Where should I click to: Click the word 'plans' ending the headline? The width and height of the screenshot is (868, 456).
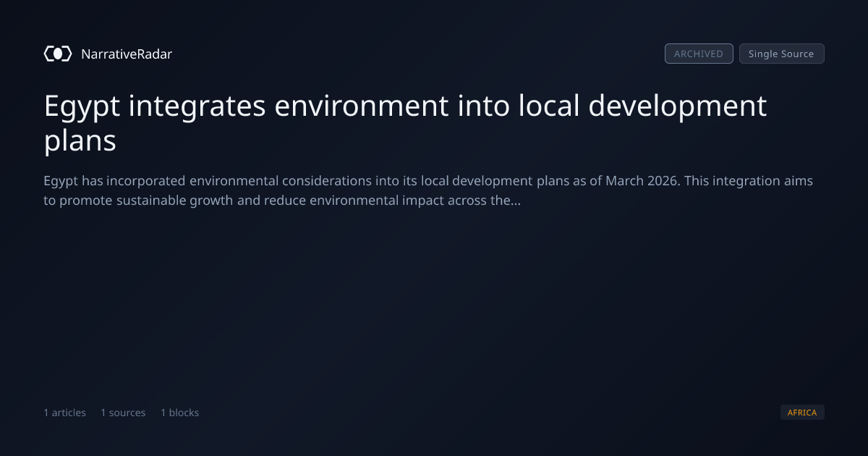point(80,141)
